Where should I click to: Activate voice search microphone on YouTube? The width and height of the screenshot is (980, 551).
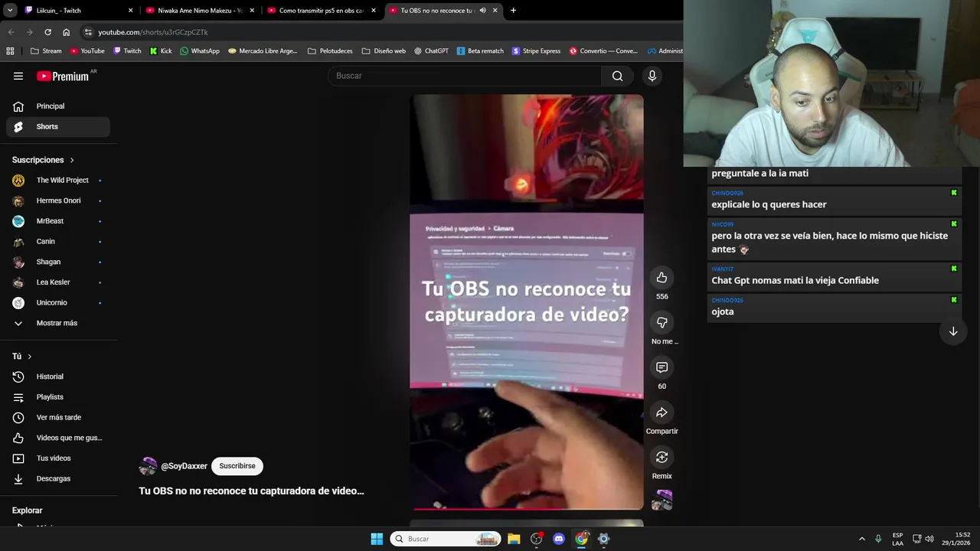[x=652, y=76]
